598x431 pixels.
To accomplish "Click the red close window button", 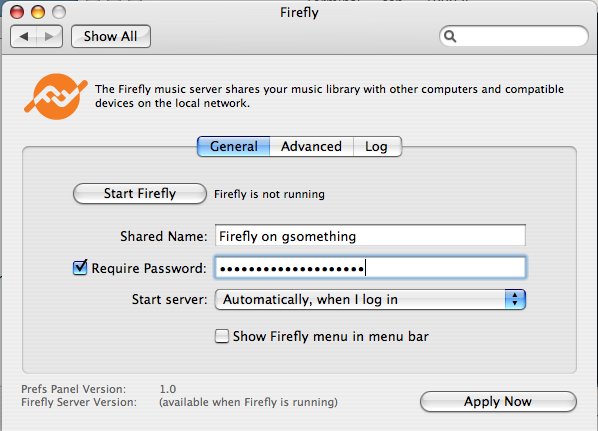I will click(x=17, y=12).
